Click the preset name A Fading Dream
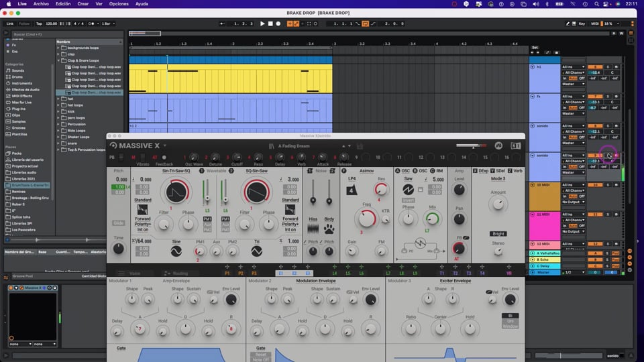The image size is (644, 362). click(294, 146)
